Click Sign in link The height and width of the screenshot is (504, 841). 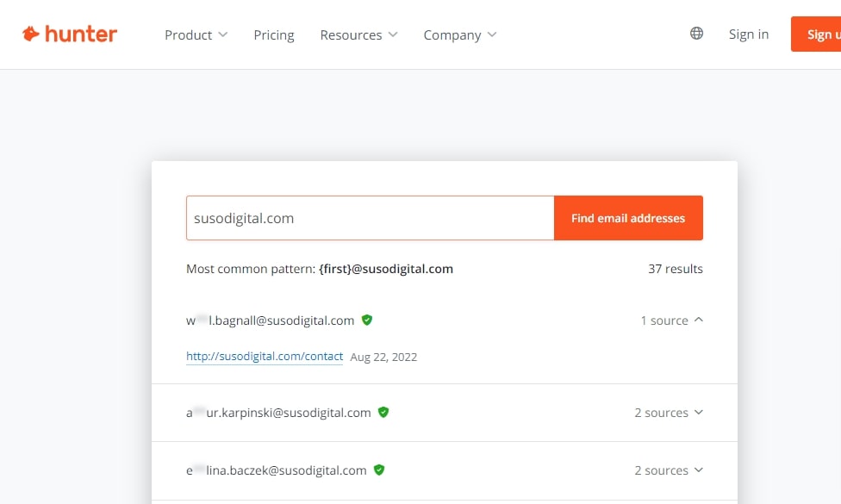coord(748,34)
